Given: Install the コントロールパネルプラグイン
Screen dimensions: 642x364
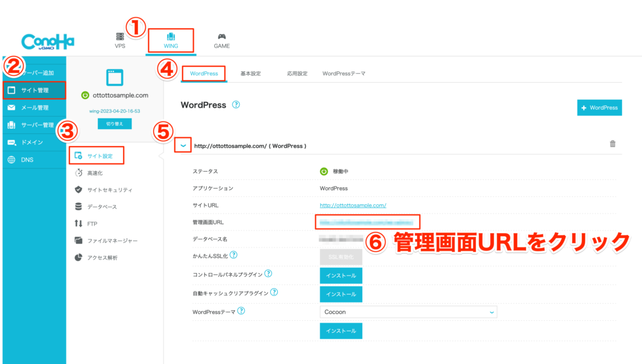Looking at the screenshot, I should (x=341, y=276).
